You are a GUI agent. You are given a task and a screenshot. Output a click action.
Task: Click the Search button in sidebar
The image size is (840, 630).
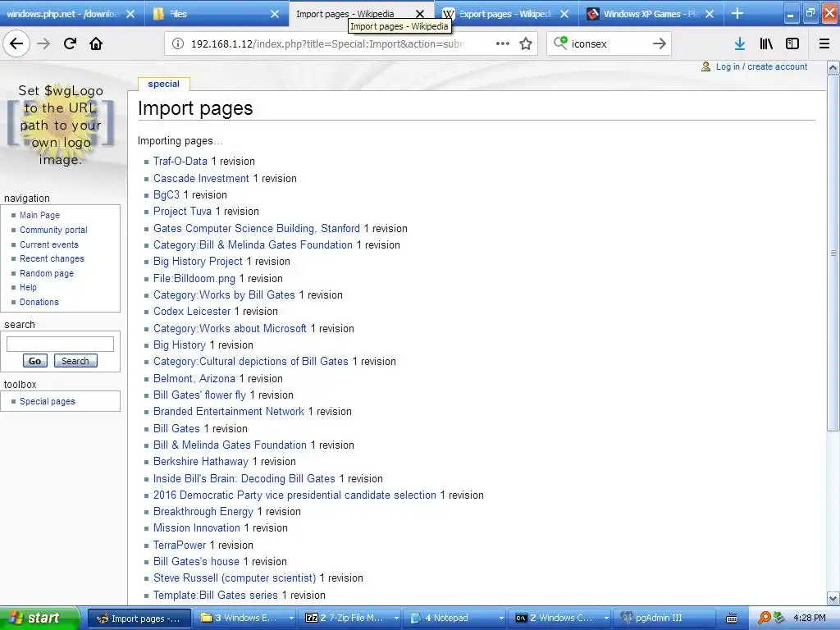(75, 361)
